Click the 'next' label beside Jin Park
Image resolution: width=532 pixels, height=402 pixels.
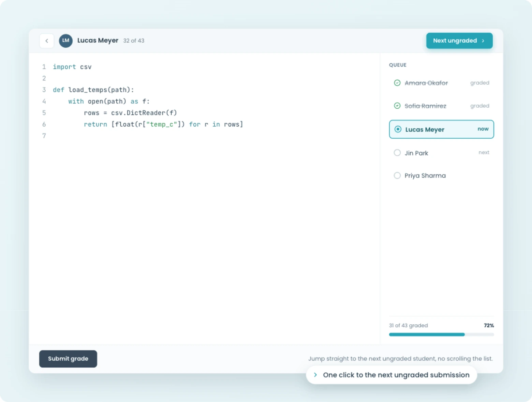click(x=484, y=152)
